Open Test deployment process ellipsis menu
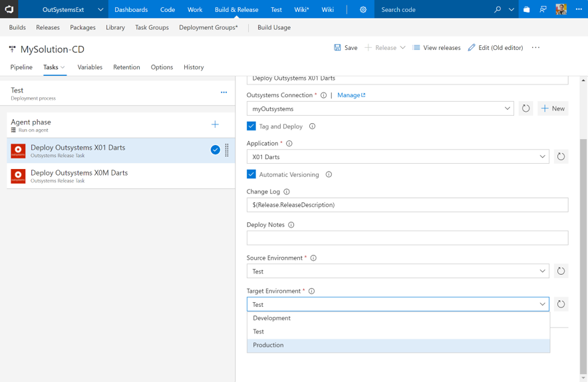 click(x=224, y=93)
